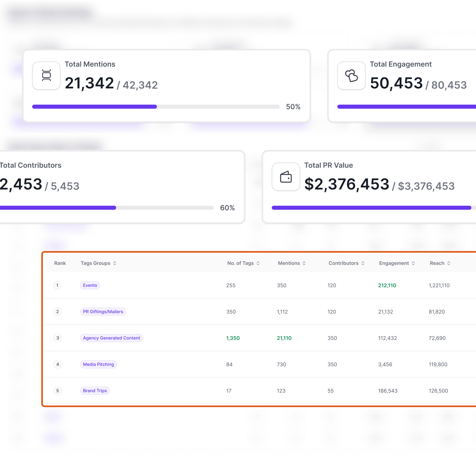This screenshot has height=456, width=476.
Task: Click the Total Mentions 50% progress bar
Action: click(156, 107)
